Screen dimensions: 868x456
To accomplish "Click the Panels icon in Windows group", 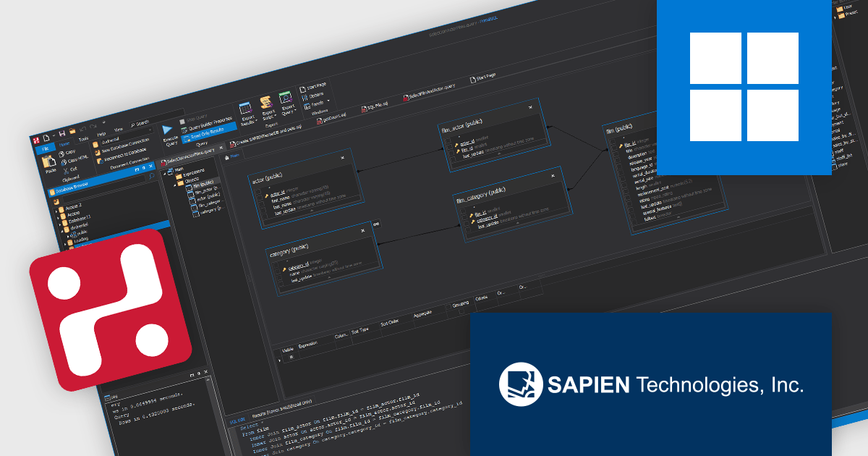I will click(x=307, y=106).
